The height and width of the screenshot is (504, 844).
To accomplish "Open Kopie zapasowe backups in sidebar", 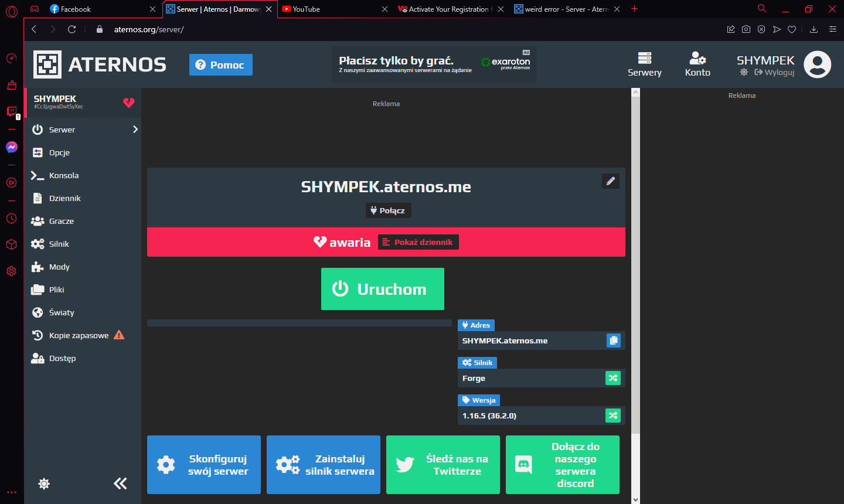I will click(83, 335).
